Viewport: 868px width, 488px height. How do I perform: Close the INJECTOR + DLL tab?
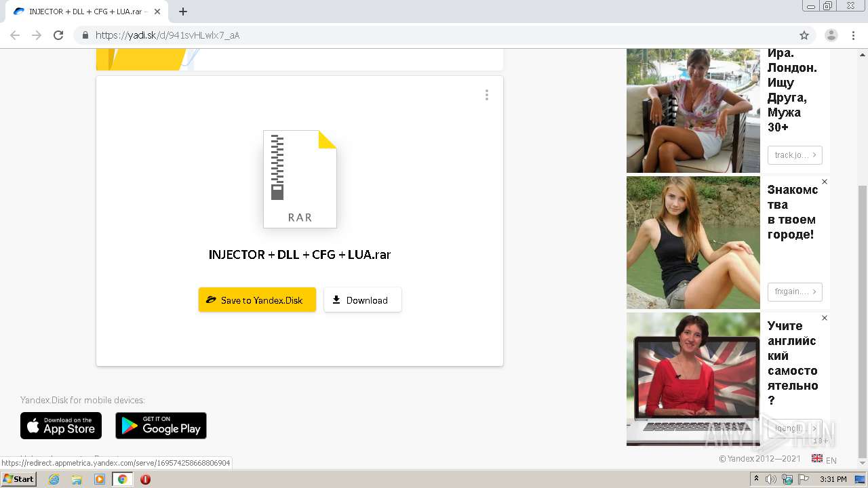pyautogui.click(x=158, y=12)
